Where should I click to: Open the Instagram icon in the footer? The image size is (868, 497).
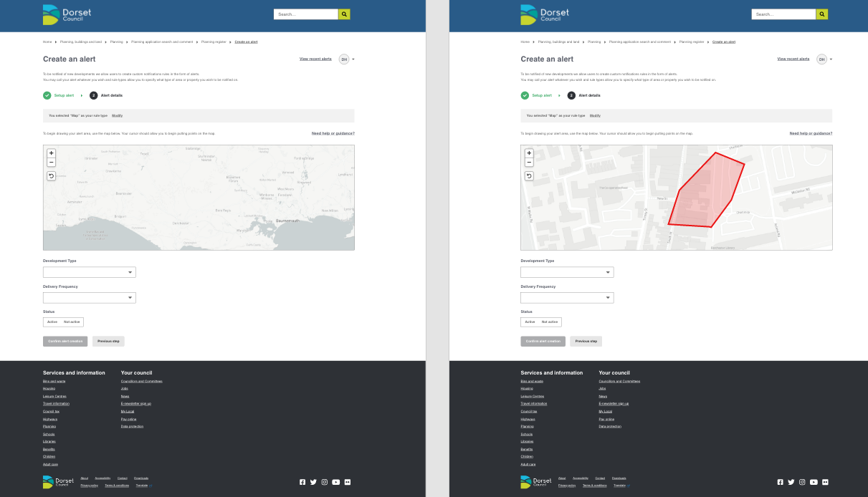[x=324, y=482]
